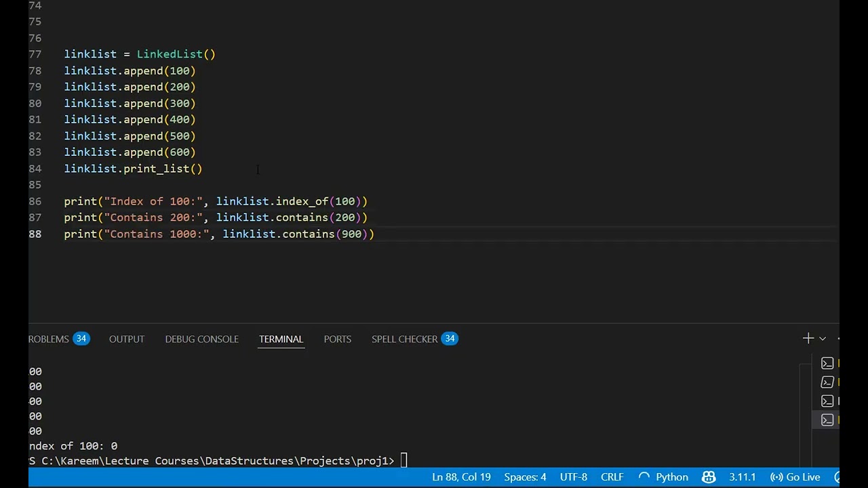This screenshot has width=868, height=488.
Task: Click line number 86 in gutter
Action: [35, 201]
